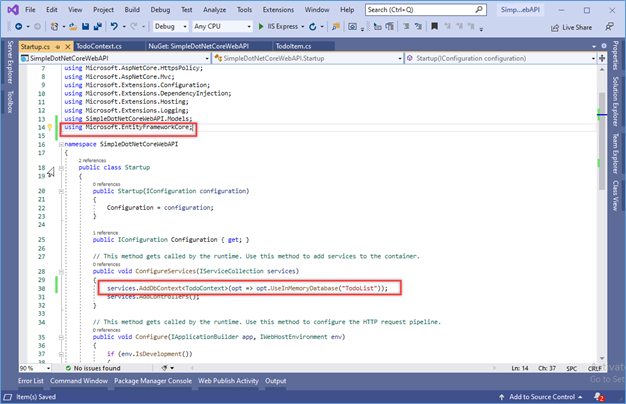This screenshot has width=626, height=404.
Task: Click the Navigate Backward arrow icon
Action: (18, 27)
